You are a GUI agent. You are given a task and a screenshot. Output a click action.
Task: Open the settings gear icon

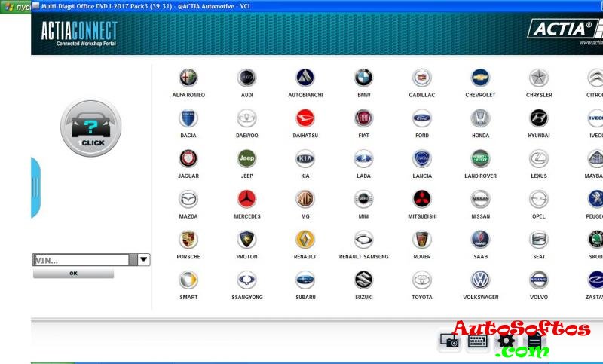(x=506, y=341)
